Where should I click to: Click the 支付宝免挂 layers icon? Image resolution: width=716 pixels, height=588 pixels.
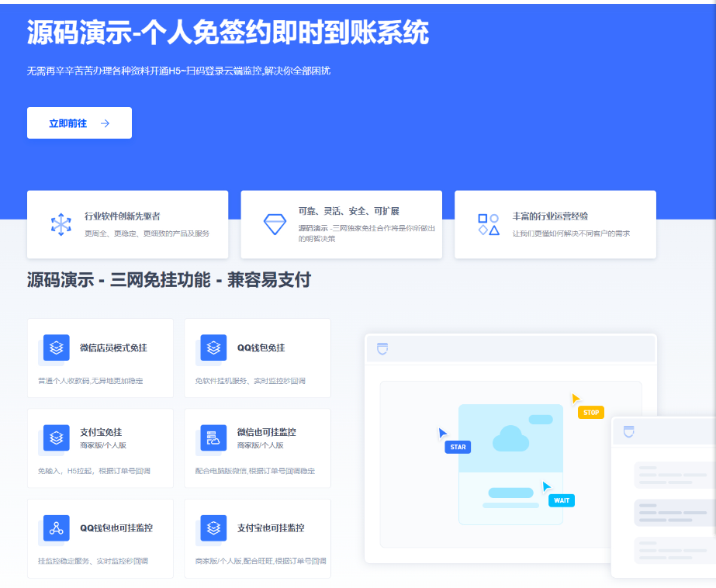pos(54,438)
